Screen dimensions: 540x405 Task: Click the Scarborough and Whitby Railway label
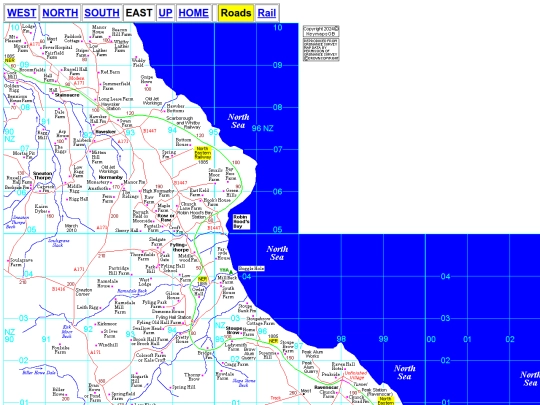tap(185, 123)
